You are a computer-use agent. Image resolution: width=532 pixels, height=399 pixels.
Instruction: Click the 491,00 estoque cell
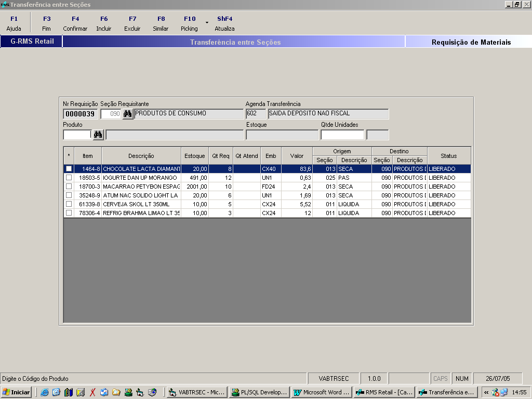[x=195, y=178]
